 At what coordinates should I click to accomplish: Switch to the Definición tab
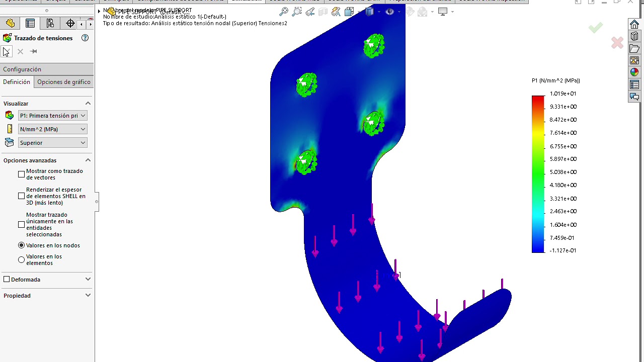[17, 82]
